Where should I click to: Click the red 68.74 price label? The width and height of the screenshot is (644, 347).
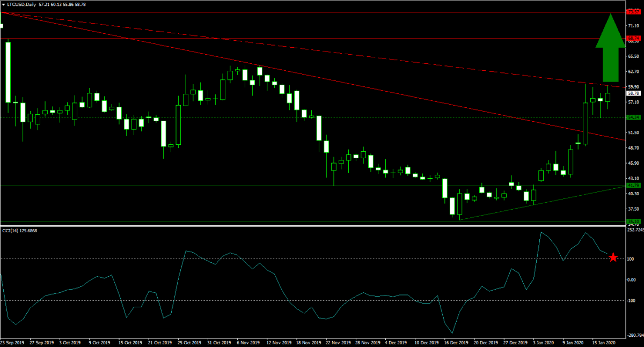pos(633,38)
